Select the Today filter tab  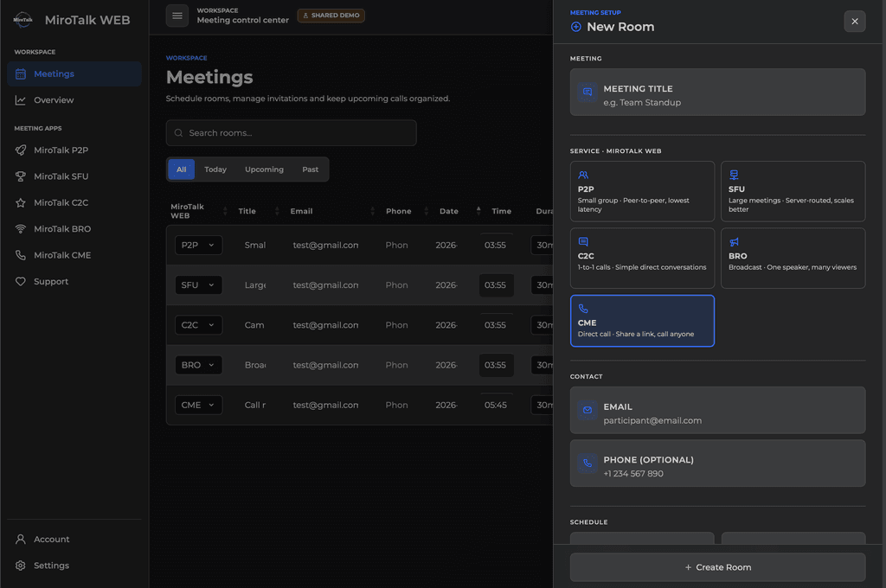[x=215, y=169]
